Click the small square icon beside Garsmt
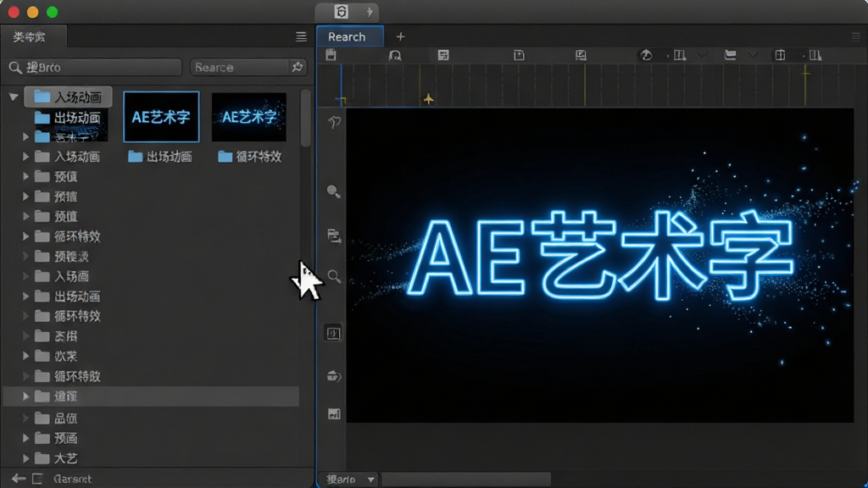868x488 pixels. point(37,479)
